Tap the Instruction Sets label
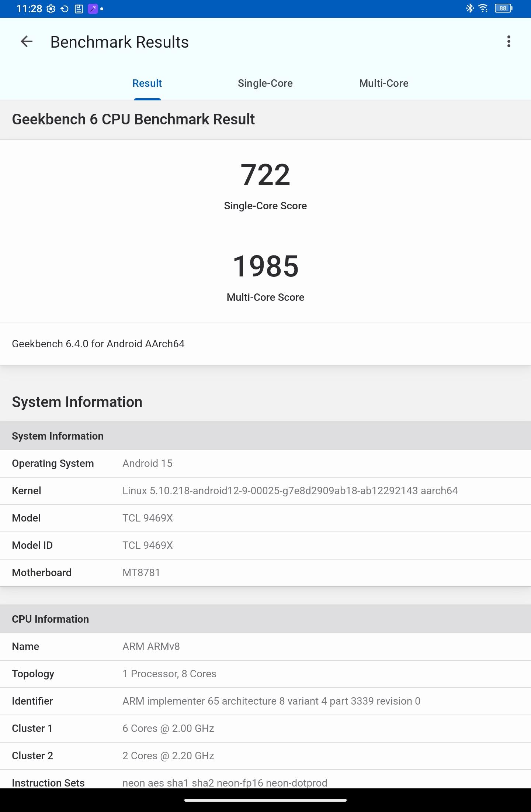 [x=48, y=782]
